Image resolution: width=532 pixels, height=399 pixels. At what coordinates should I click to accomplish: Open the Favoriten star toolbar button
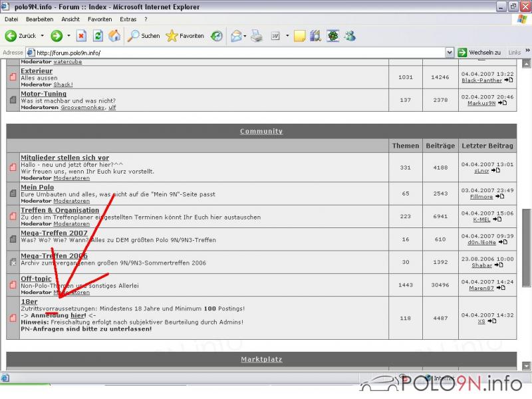[185, 36]
